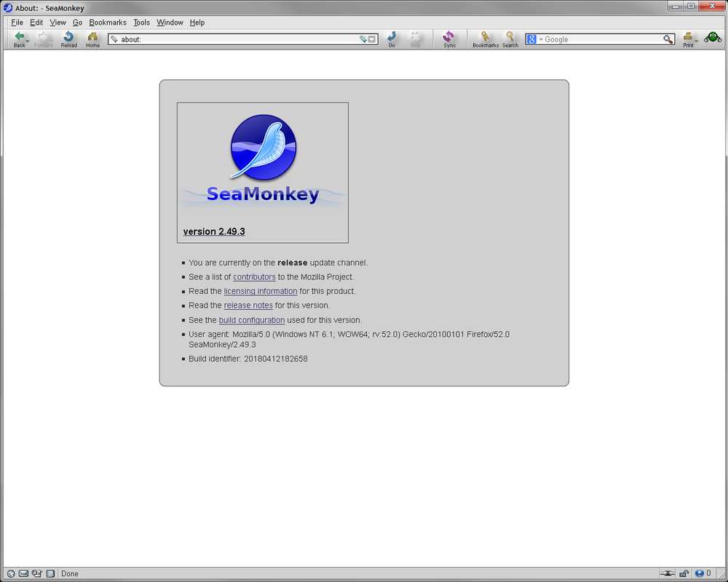
Task: Go back using the Back arrow
Action: click(x=19, y=39)
